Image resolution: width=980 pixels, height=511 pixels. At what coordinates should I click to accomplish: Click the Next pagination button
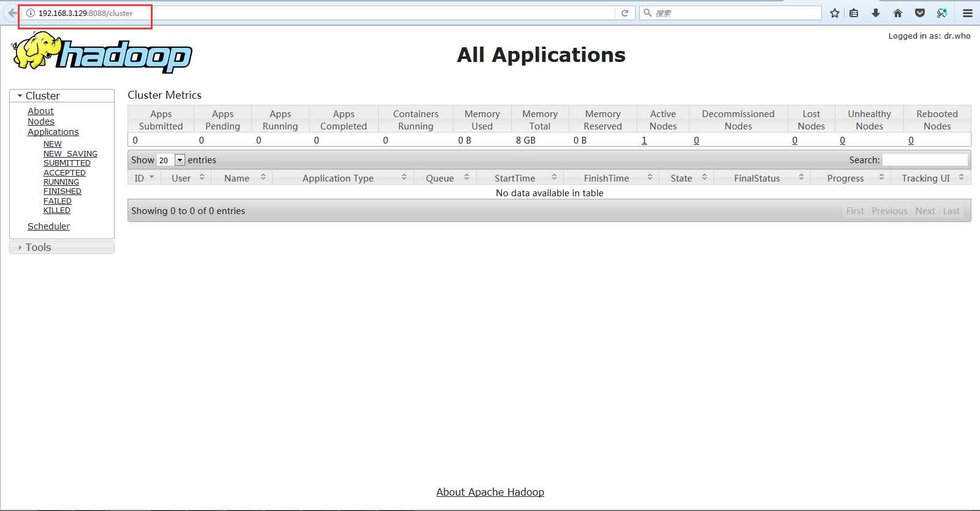[925, 211]
